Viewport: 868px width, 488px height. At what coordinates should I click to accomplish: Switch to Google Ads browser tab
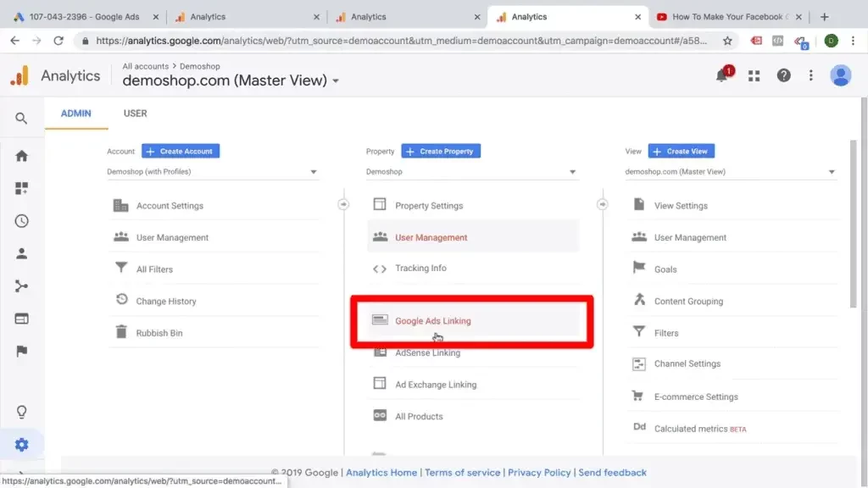click(x=84, y=17)
